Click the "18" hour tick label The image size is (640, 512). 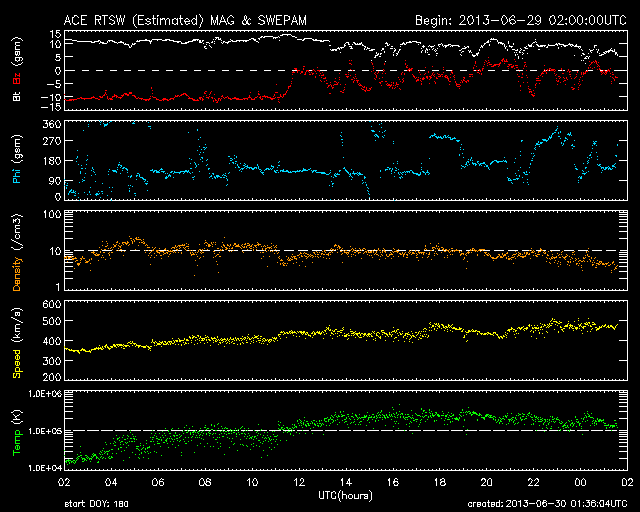tap(440, 483)
